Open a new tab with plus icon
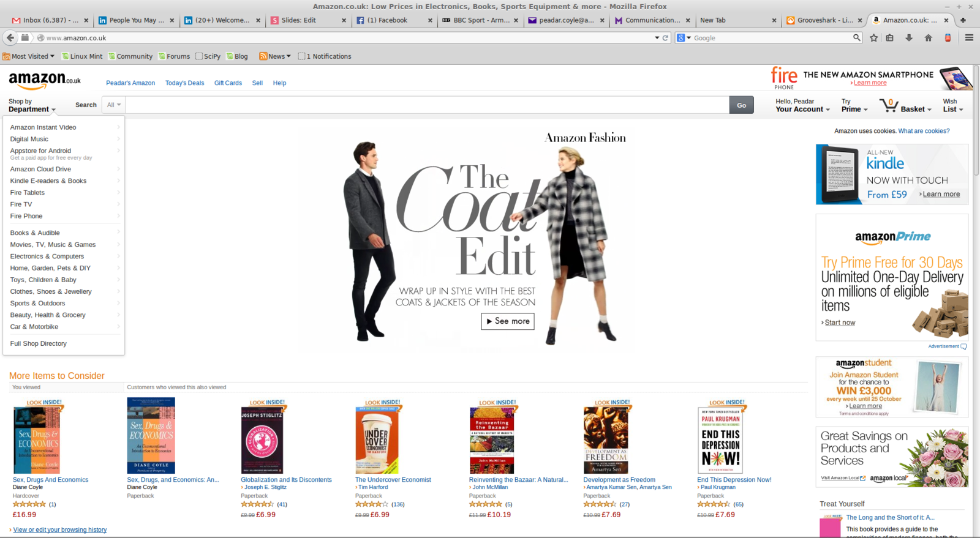 [x=963, y=20]
